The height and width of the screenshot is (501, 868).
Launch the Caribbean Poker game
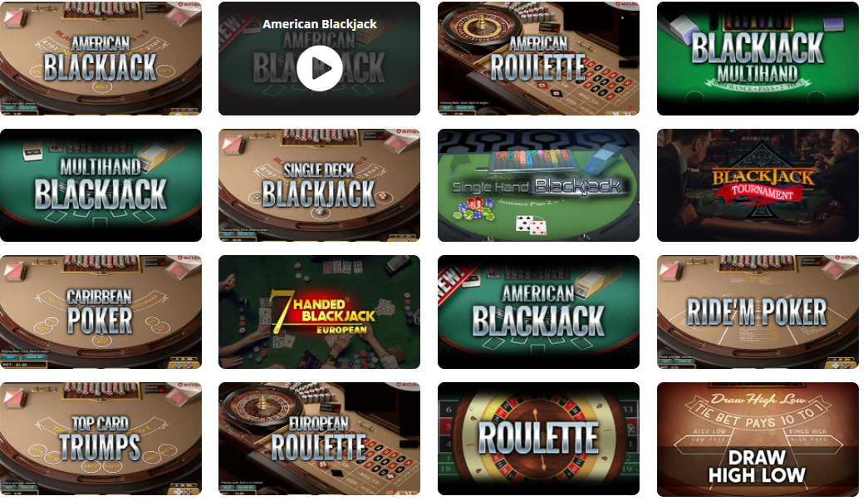pyautogui.click(x=101, y=312)
